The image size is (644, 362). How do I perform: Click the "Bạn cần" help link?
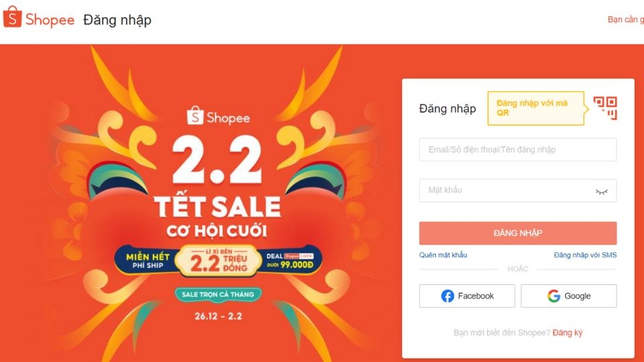tap(625, 19)
